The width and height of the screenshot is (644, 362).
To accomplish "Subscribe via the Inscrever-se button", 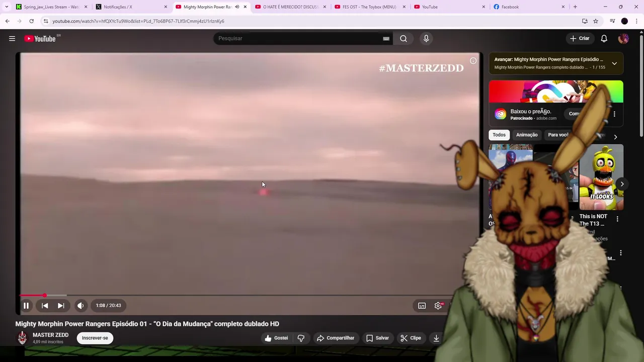I will [x=95, y=338].
